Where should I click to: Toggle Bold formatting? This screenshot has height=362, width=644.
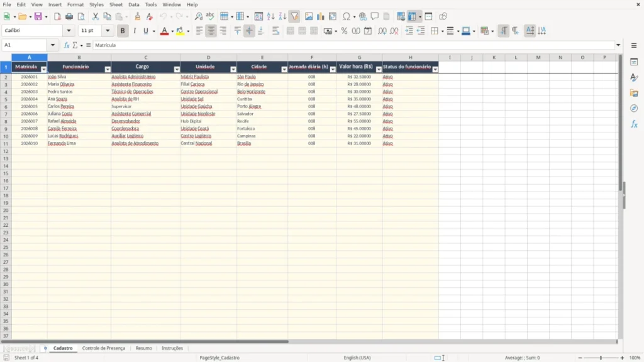coord(123,31)
